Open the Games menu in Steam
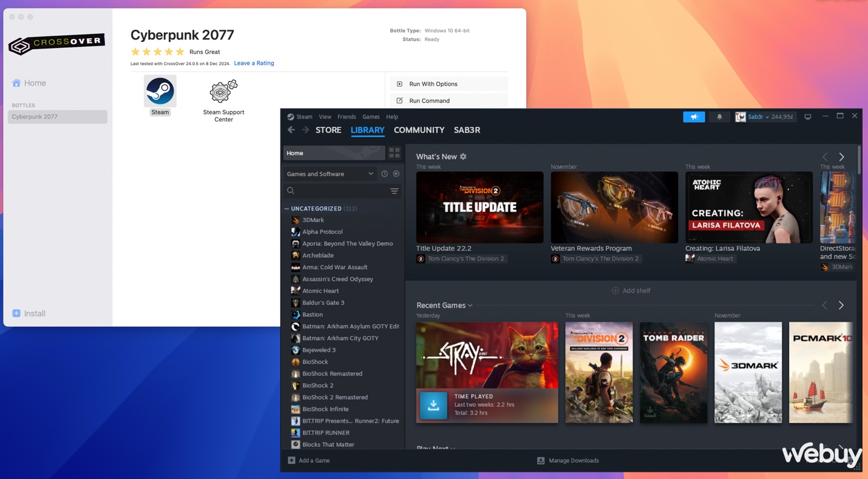This screenshot has height=479, width=868. pyautogui.click(x=371, y=117)
